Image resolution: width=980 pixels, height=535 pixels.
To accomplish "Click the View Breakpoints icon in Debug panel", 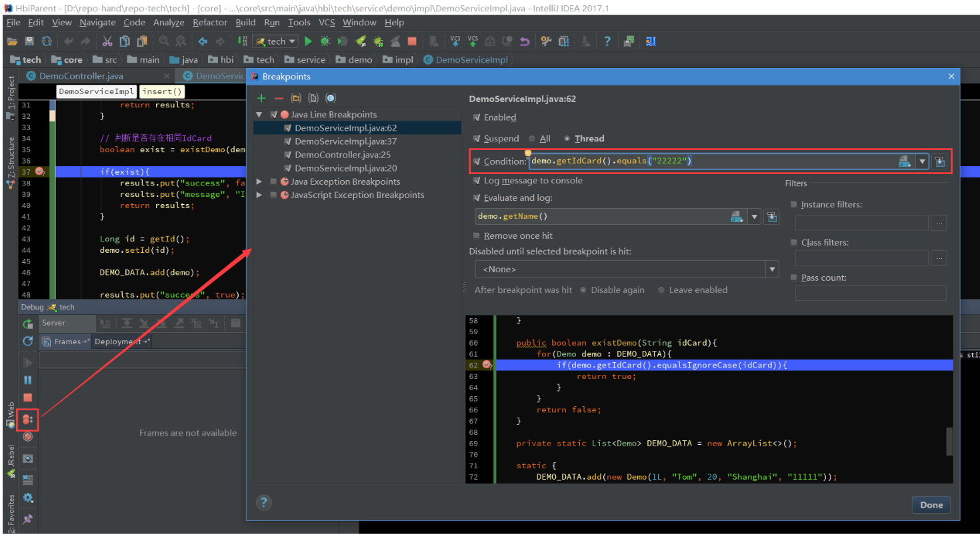I will point(27,420).
